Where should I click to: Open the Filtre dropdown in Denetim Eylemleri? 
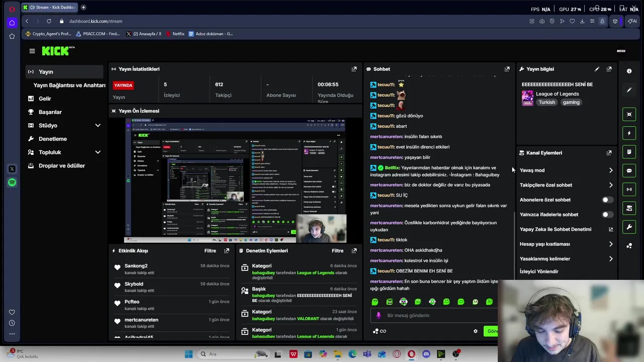coord(338,250)
